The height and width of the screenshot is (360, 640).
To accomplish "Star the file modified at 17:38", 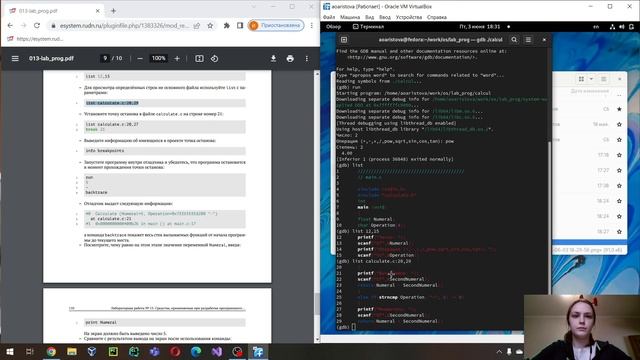I will 619,186.
